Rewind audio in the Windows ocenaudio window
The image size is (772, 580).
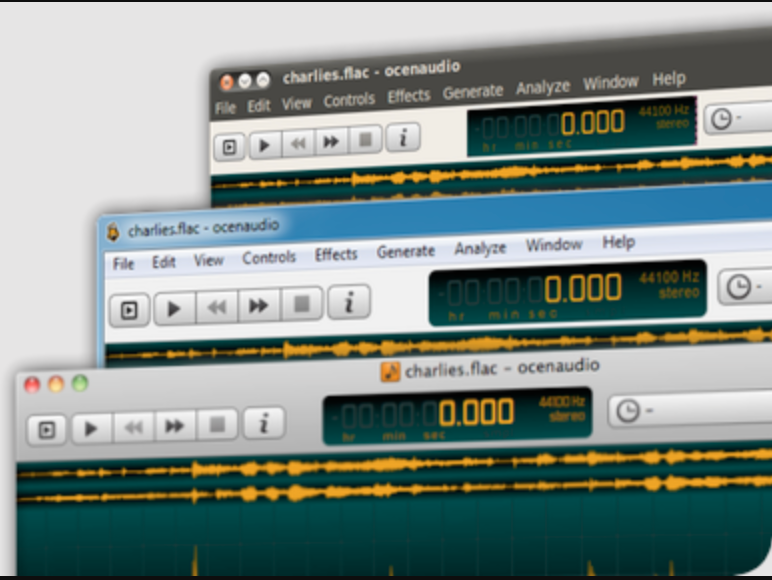point(217,307)
